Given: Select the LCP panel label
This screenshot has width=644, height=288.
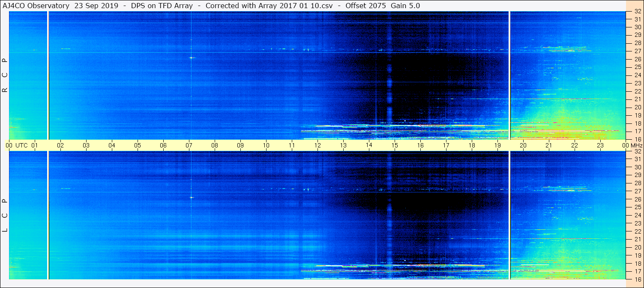Looking at the screenshot, I should [x=5, y=216].
